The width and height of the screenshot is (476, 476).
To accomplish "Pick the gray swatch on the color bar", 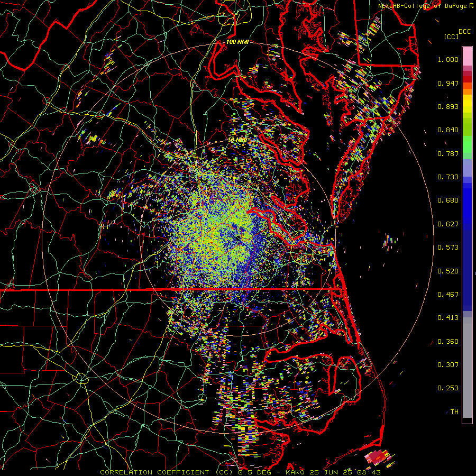I will tap(467, 368).
